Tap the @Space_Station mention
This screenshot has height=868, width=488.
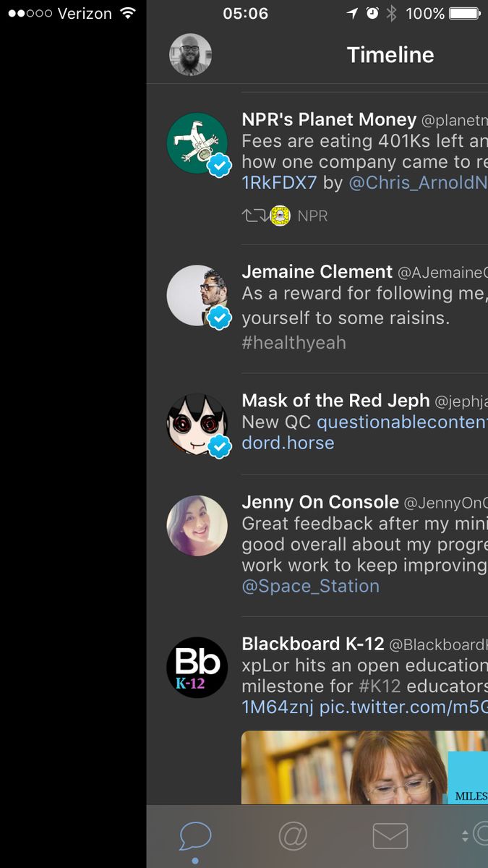pyautogui.click(x=311, y=586)
